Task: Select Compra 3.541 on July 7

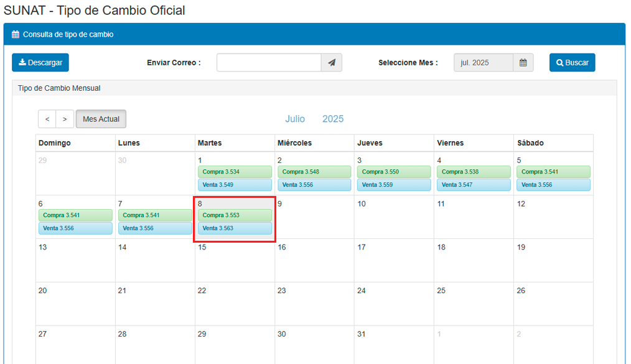Action: [x=155, y=215]
